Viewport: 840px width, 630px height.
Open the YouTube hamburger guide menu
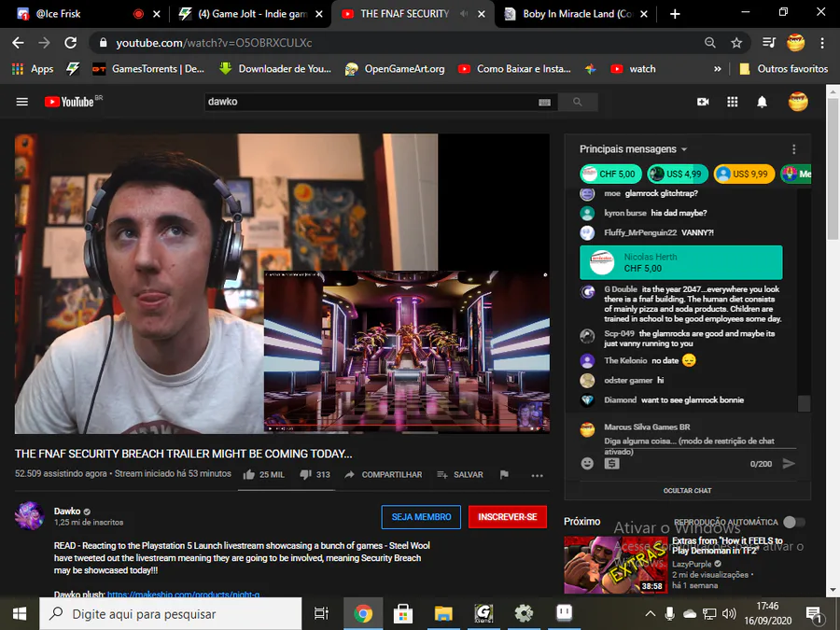click(22, 102)
